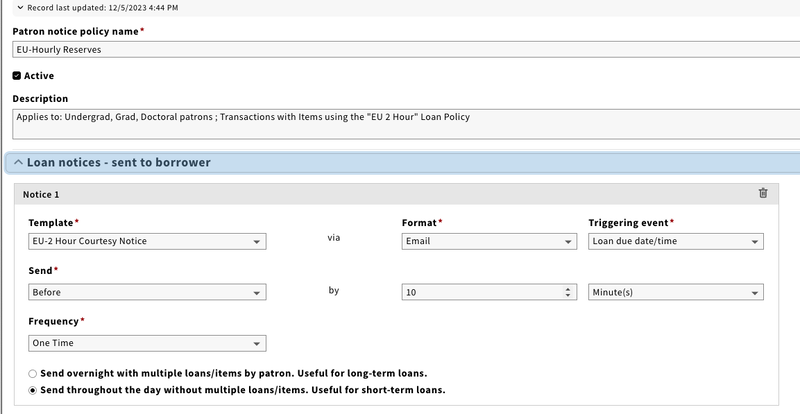This screenshot has height=414, width=800.
Task: Open the Format dropdown showing Email
Action: (x=489, y=241)
